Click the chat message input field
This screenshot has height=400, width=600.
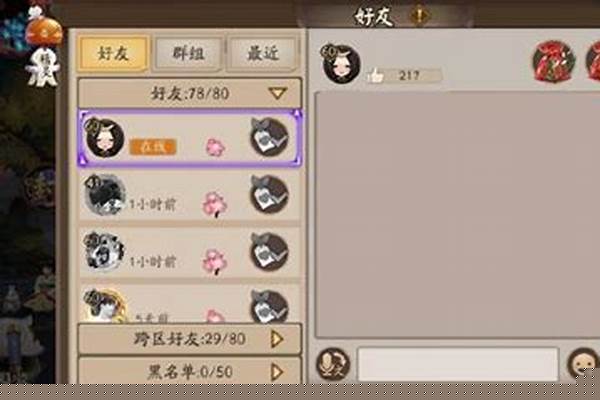click(458, 364)
